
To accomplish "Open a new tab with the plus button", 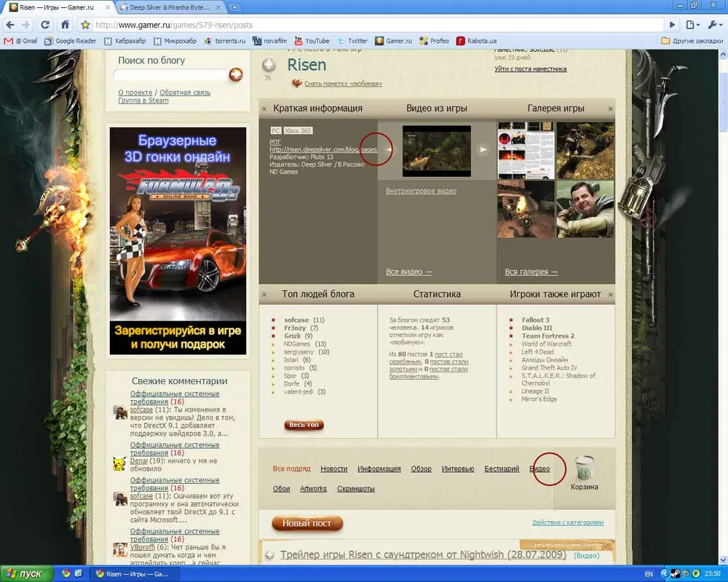I will click(x=235, y=7).
